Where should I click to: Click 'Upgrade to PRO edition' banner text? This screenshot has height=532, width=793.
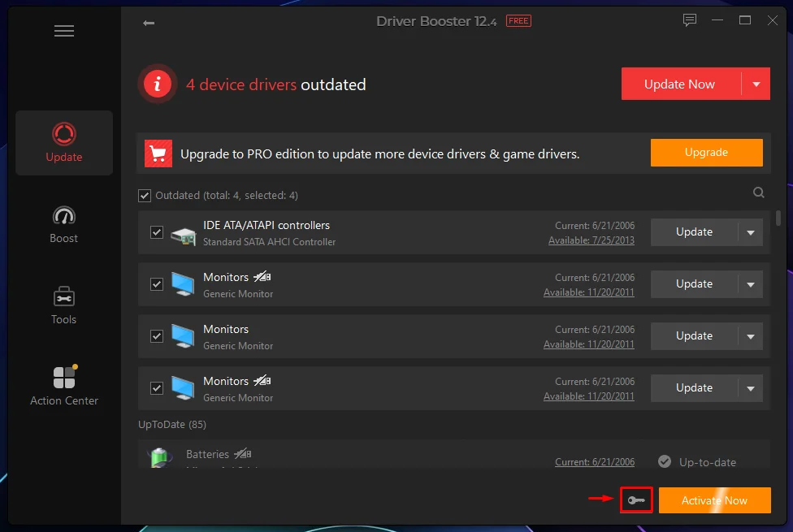[x=379, y=154]
